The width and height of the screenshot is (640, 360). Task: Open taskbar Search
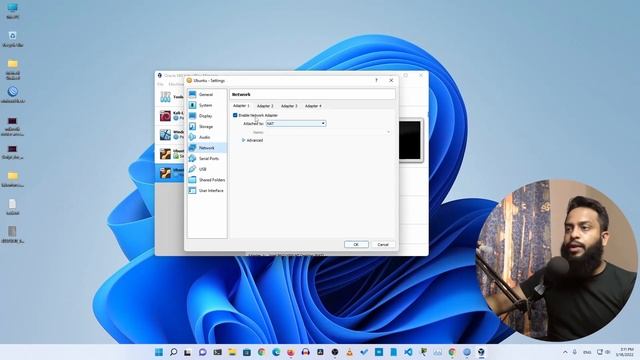click(x=173, y=352)
